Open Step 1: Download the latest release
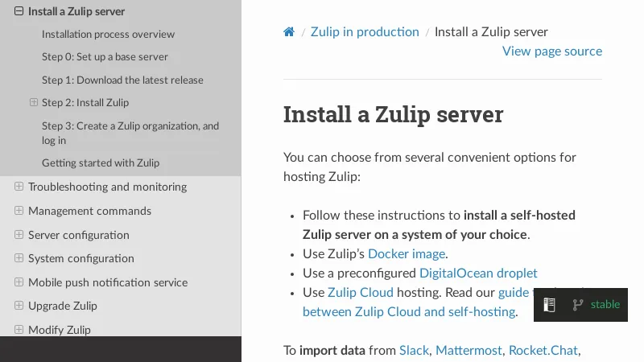Viewport: 644px width, 362px height. (122, 80)
